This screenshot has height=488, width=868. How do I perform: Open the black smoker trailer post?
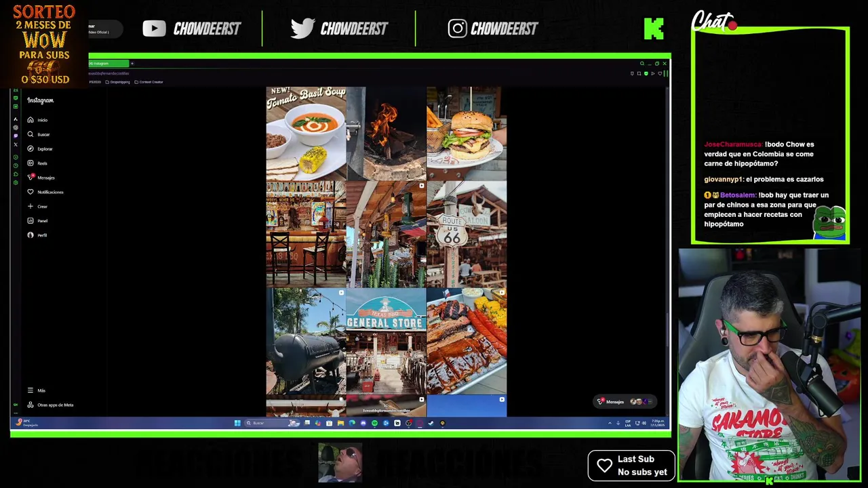coord(306,342)
